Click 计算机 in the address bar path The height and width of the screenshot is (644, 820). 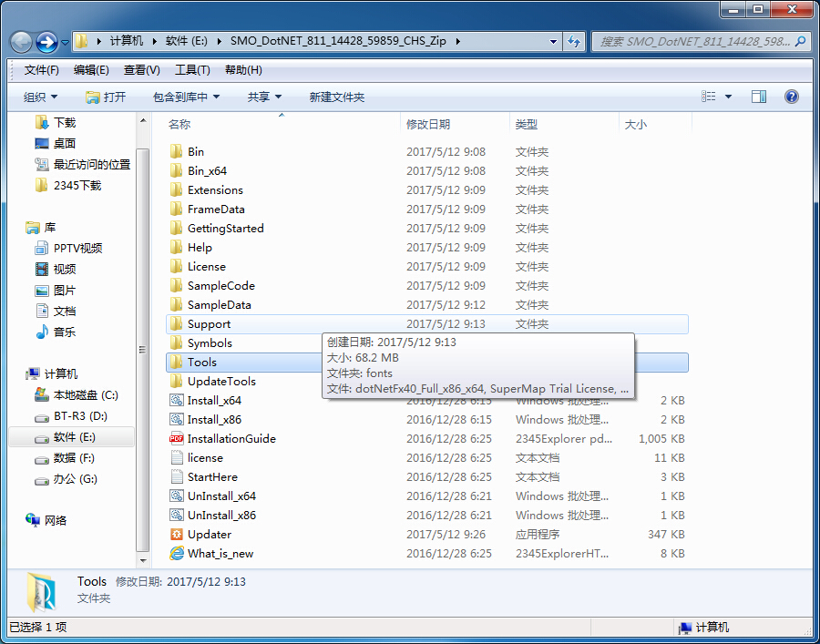tap(127, 41)
